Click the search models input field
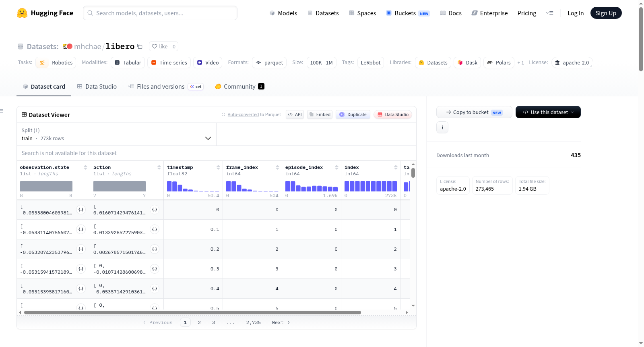This screenshot has width=644, height=347. pos(160,13)
